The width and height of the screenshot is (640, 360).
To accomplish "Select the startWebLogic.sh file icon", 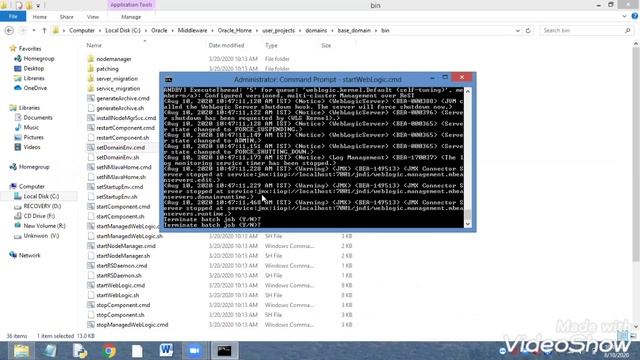I will 91,295.
